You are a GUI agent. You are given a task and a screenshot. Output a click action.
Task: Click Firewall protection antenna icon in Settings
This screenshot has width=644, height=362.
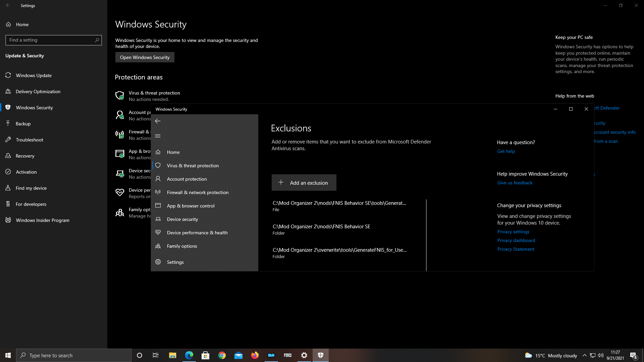click(120, 134)
